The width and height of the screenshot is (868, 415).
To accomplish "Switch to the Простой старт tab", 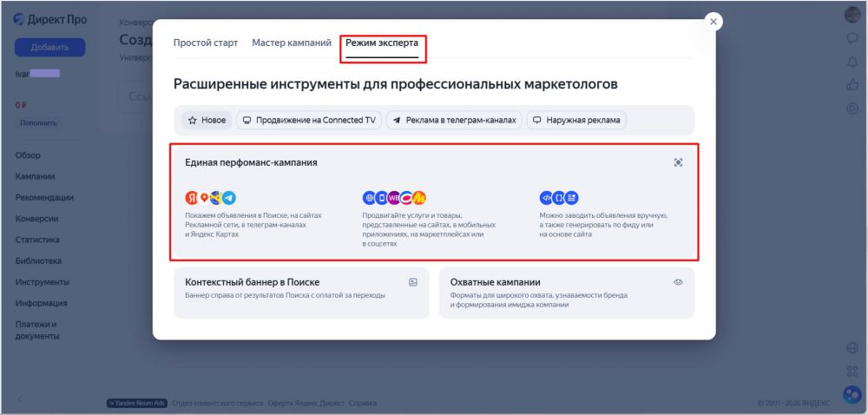I will click(x=206, y=43).
